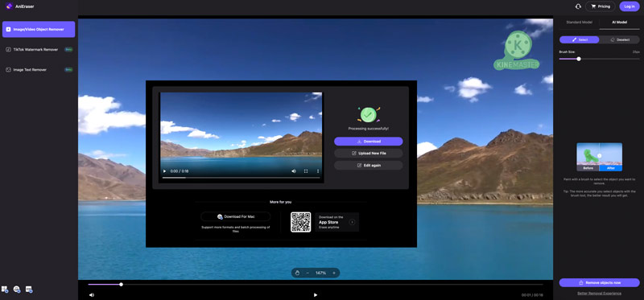Enter fullscreen on result preview video

point(306,171)
